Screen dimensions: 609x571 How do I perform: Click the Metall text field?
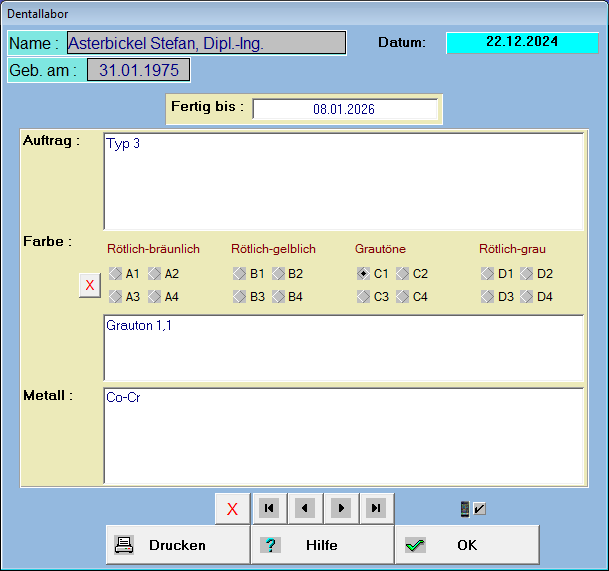(x=343, y=435)
